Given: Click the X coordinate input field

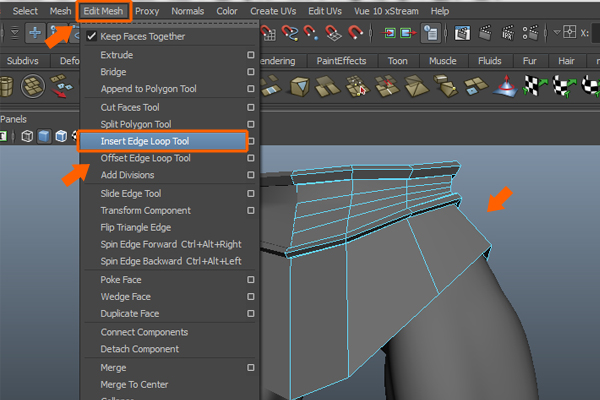Looking at the screenshot, I should pyautogui.click(x=596, y=33).
